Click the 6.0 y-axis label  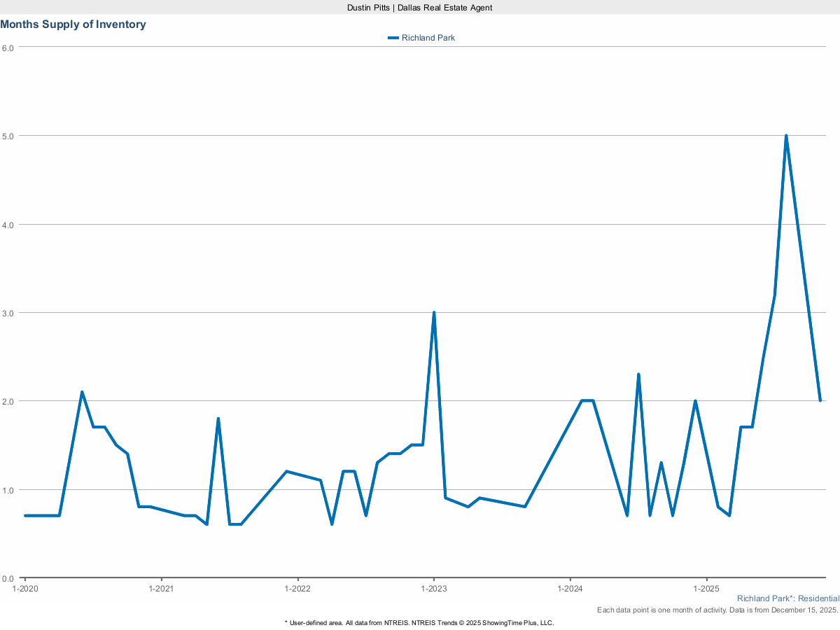click(x=8, y=48)
